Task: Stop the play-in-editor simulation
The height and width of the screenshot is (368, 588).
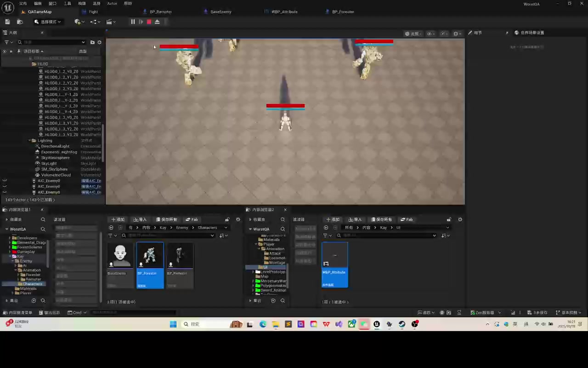Action: (x=149, y=22)
